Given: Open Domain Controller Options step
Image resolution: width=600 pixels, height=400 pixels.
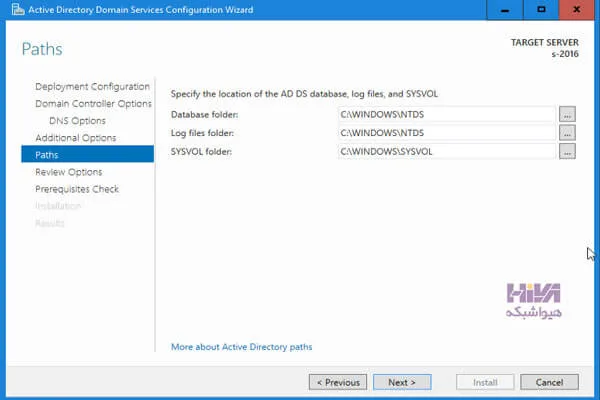Looking at the screenshot, I should [x=93, y=104].
